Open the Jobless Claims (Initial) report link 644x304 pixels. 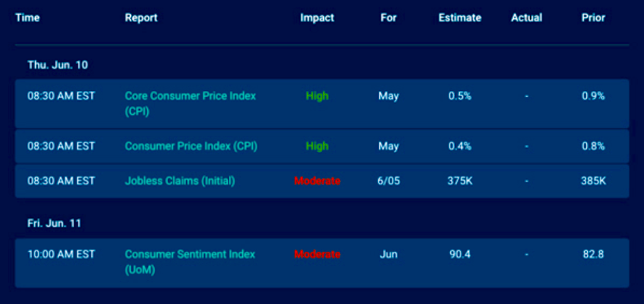pyautogui.click(x=180, y=181)
